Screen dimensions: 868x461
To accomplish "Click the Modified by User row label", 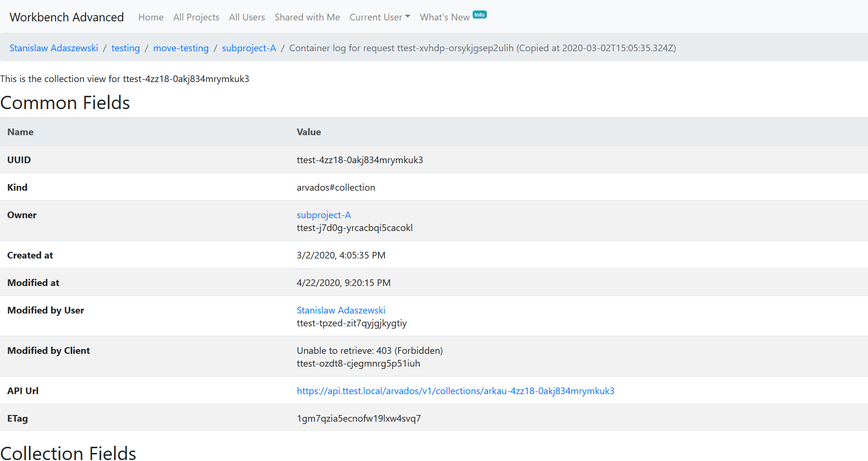I will pos(46,310).
